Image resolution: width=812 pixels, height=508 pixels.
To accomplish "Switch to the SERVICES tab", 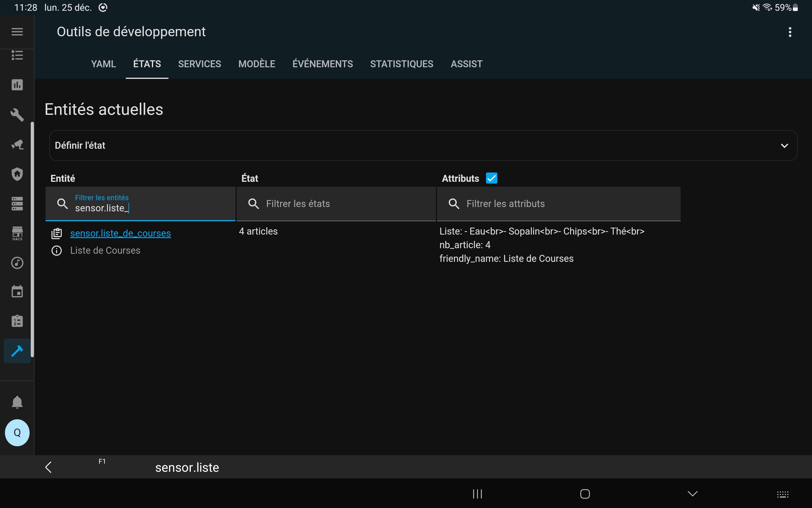I will [199, 64].
